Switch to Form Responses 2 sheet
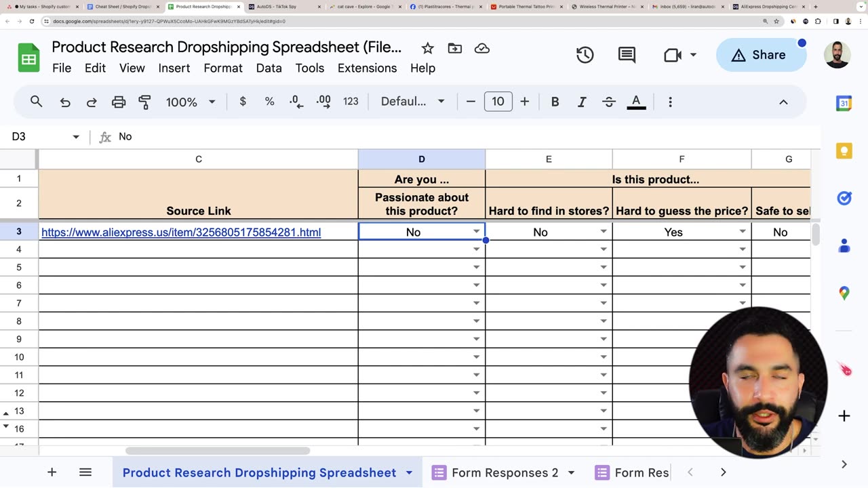Screen dimensions: 868x488 (505, 473)
